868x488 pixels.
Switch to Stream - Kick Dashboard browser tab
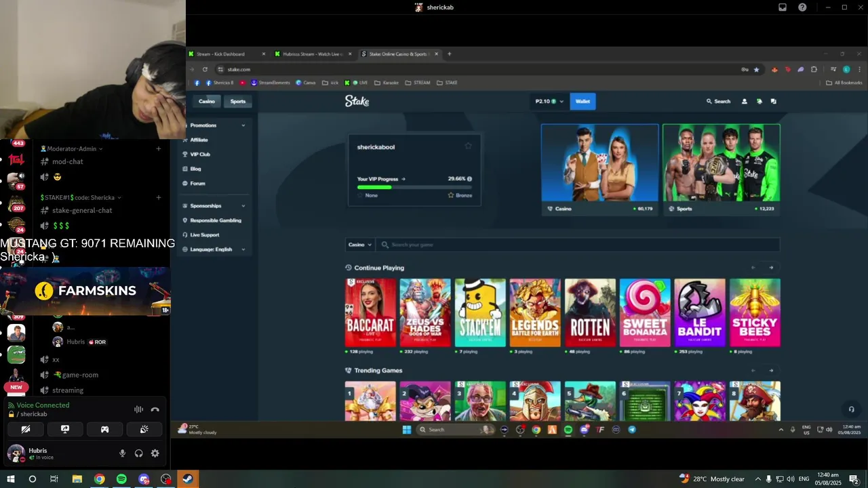228,54
